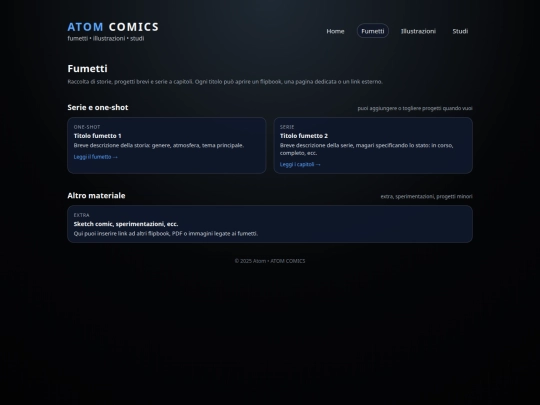540x405 pixels.
Task: Click the text 'Qui puoi inserire link ad altri flipbook'
Action: [166, 233]
